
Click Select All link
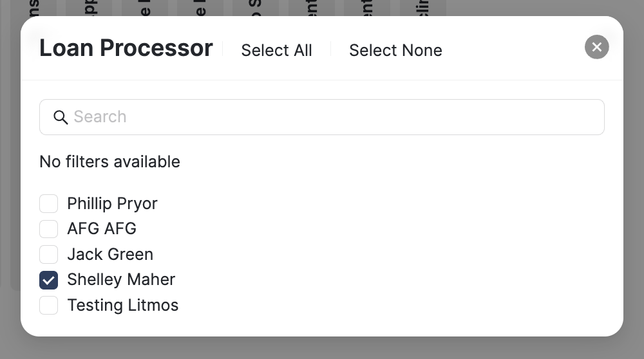(276, 50)
